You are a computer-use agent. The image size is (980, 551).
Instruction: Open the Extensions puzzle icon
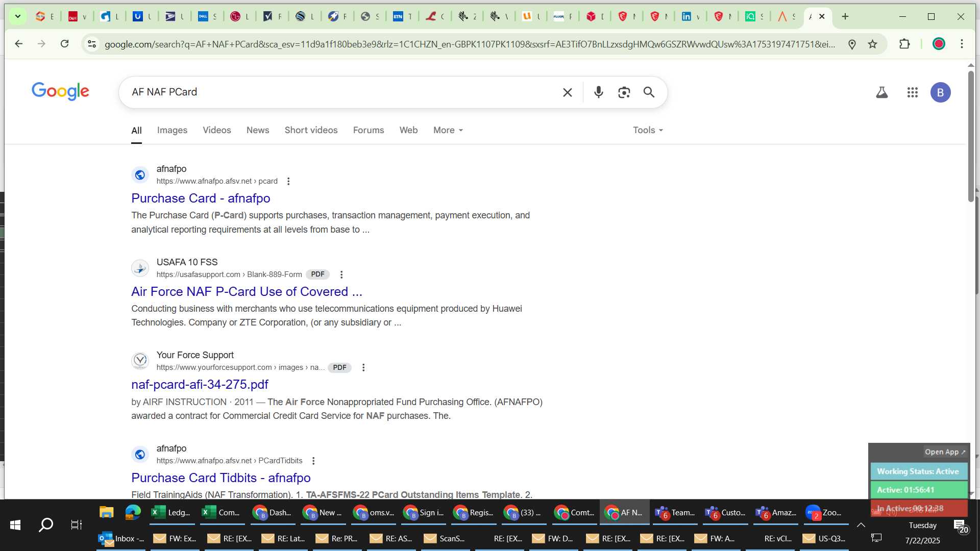[904, 44]
